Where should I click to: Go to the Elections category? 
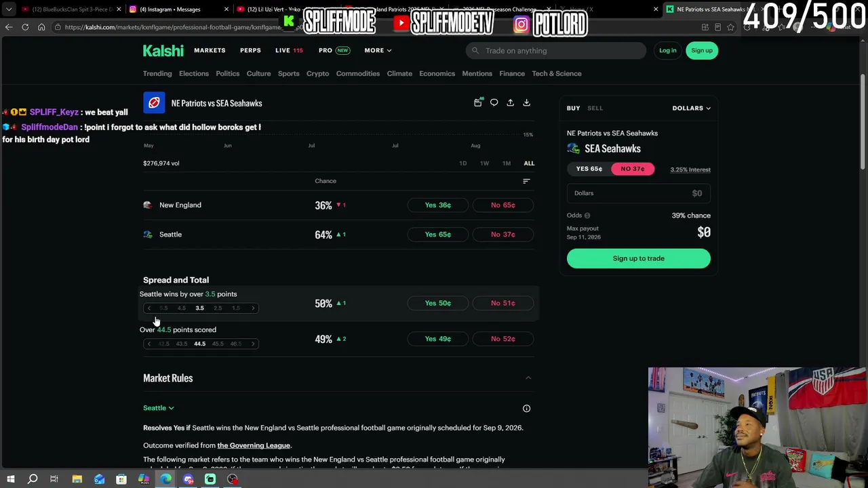[194, 73]
